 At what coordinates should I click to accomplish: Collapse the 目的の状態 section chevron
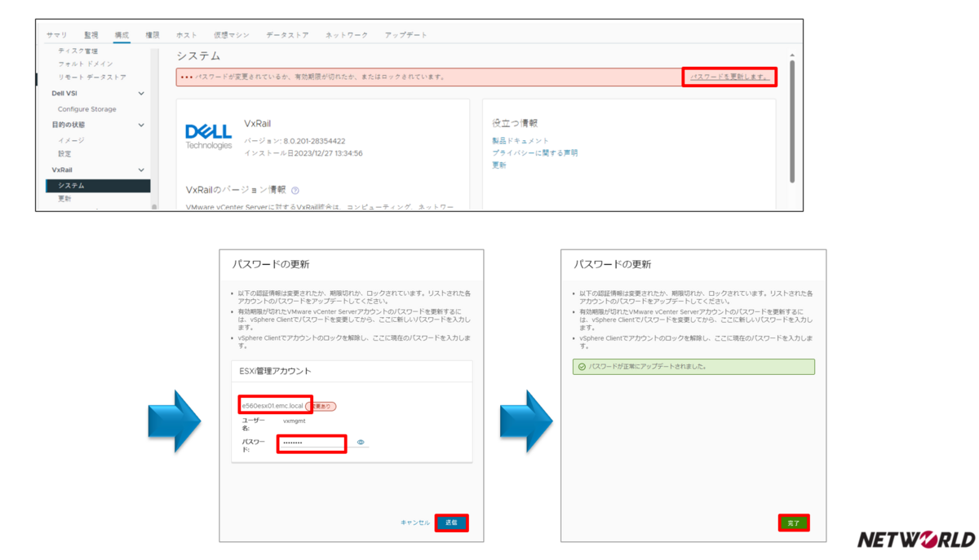[x=141, y=125]
